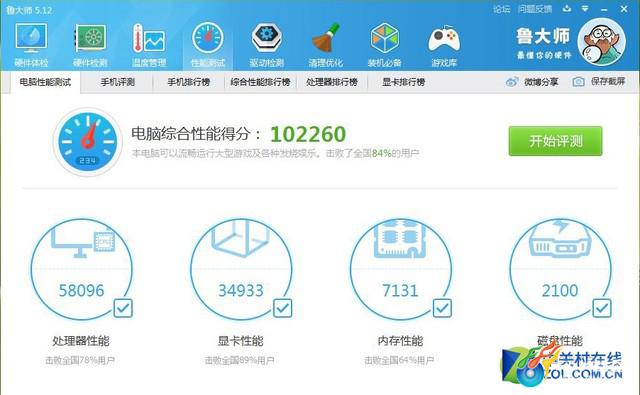Switch to 电脑性能测试 tab
Image resolution: width=640 pixels, height=395 pixels.
[x=45, y=82]
